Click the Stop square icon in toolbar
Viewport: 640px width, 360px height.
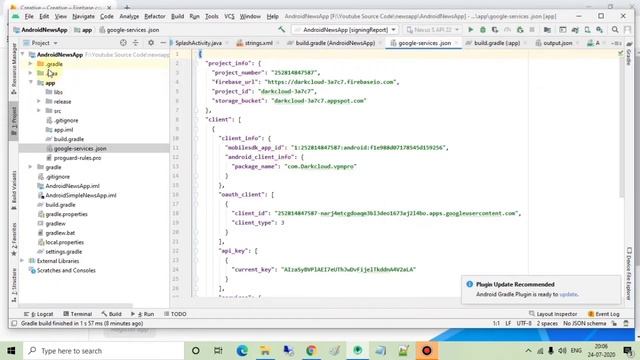532,30
